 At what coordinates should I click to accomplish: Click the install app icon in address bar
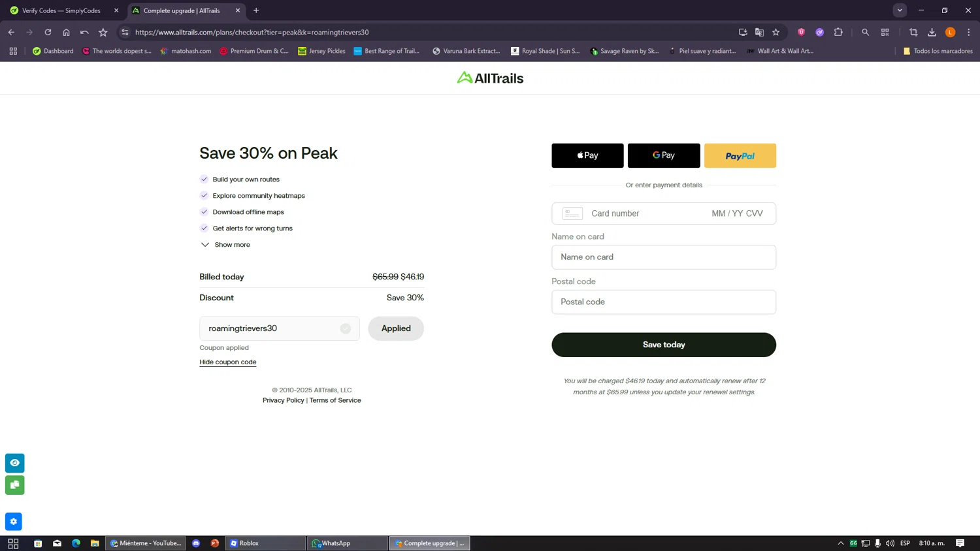(x=743, y=32)
